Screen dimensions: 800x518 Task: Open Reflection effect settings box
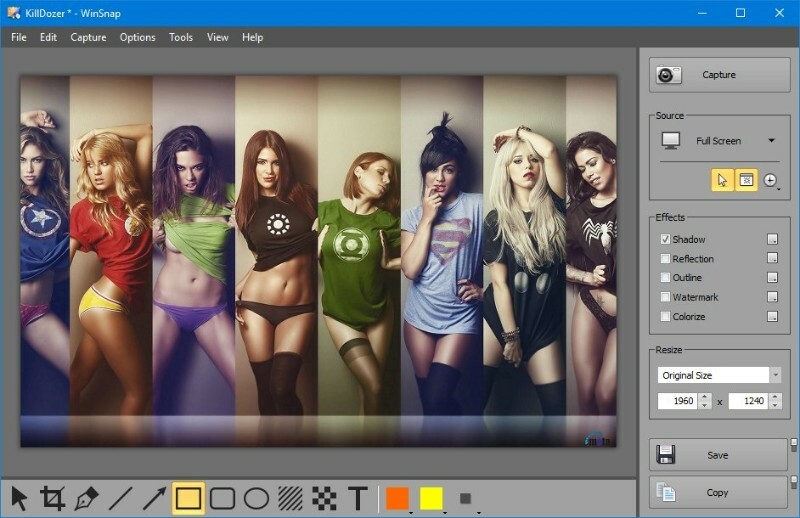point(772,258)
